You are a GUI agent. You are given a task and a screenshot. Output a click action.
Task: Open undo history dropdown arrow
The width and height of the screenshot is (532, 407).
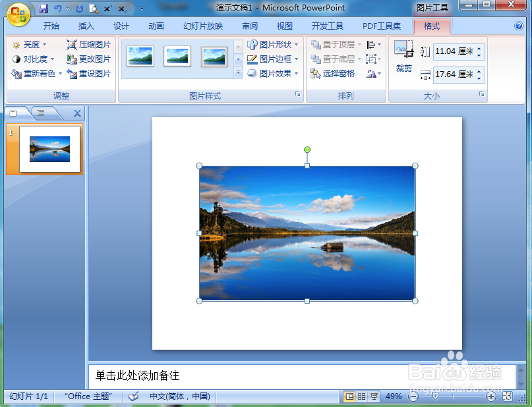click(x=67, y=9)
